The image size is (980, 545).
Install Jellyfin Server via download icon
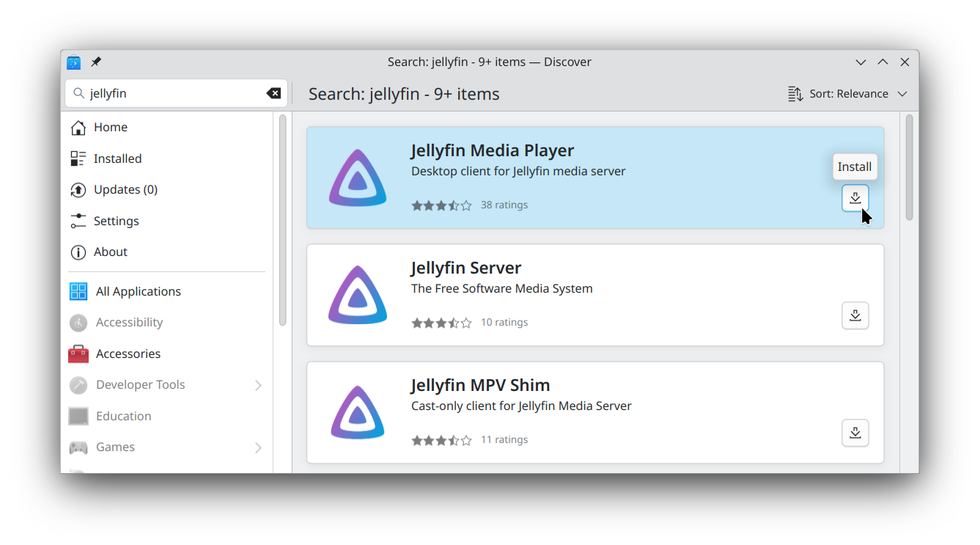tap(855, 315)
